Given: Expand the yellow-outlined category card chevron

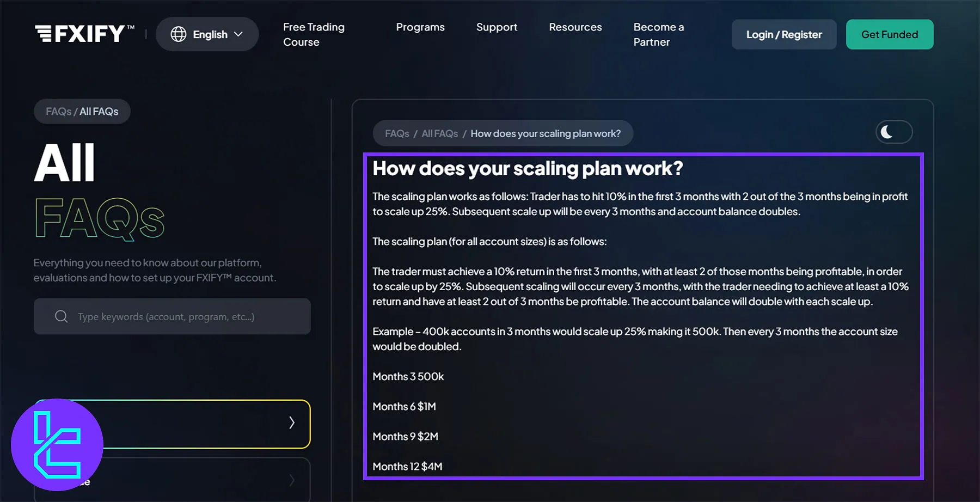Looking at the screenshot, I should click(x=292, y=423).
